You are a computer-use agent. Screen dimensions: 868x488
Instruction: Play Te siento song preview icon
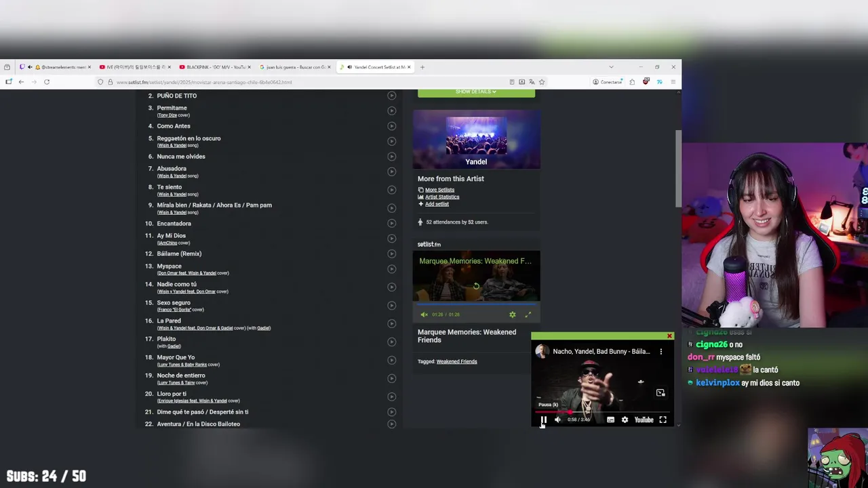tap(391, 190)
